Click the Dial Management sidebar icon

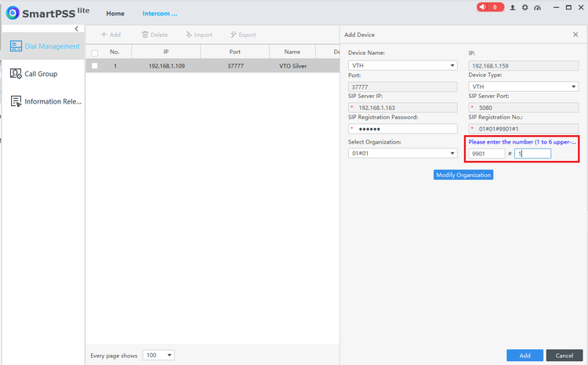(x=16, y=46)
